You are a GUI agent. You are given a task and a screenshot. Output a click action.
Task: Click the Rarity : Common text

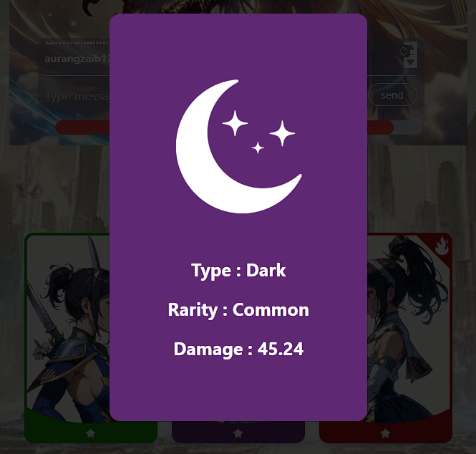[x=238, y=310]
